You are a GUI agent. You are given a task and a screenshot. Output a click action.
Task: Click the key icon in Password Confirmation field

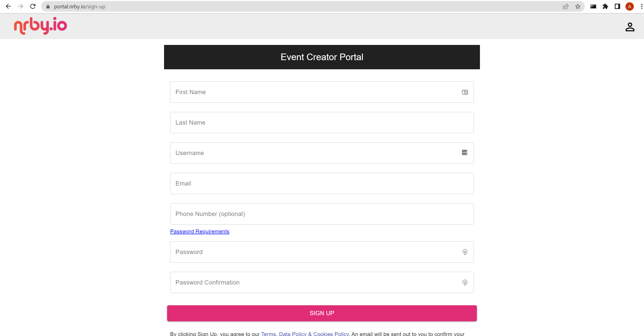(465, 282)
